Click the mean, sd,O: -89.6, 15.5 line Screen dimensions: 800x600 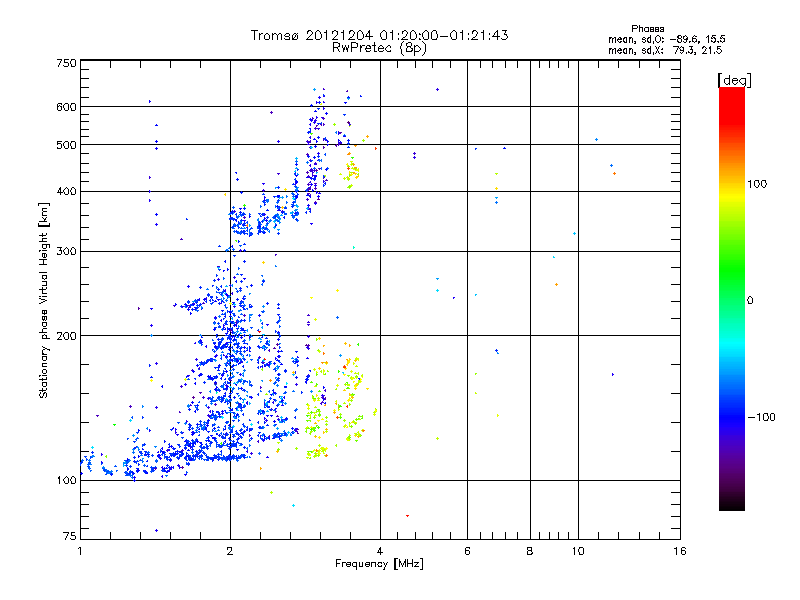pyautogui.click(x=666, y=39)
